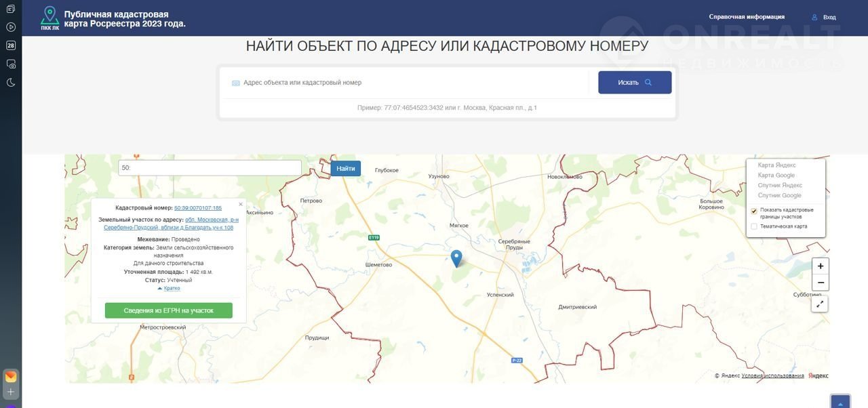The height and width of the screenshot is (408, 868).
Task: Open the Yandex Mail icon in sidebar
Action: point(11,377)
